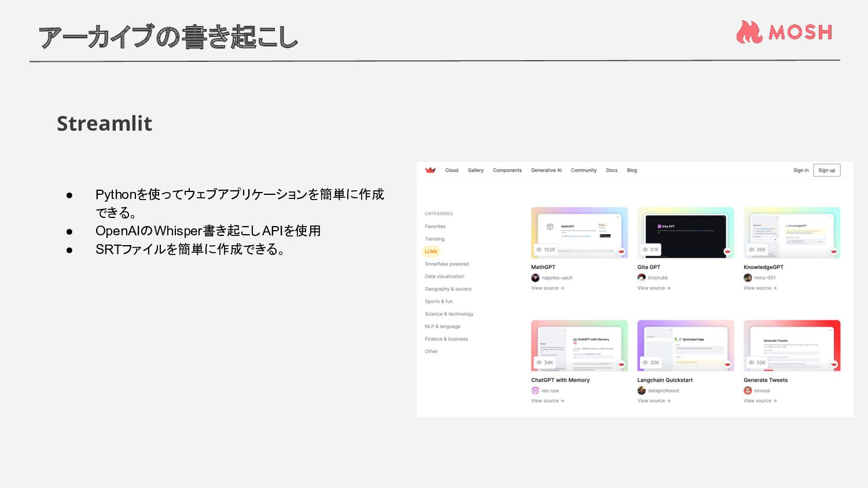Click kinosal author avatar
This screenshot has width=868, height=488.
tap(748, 391)
